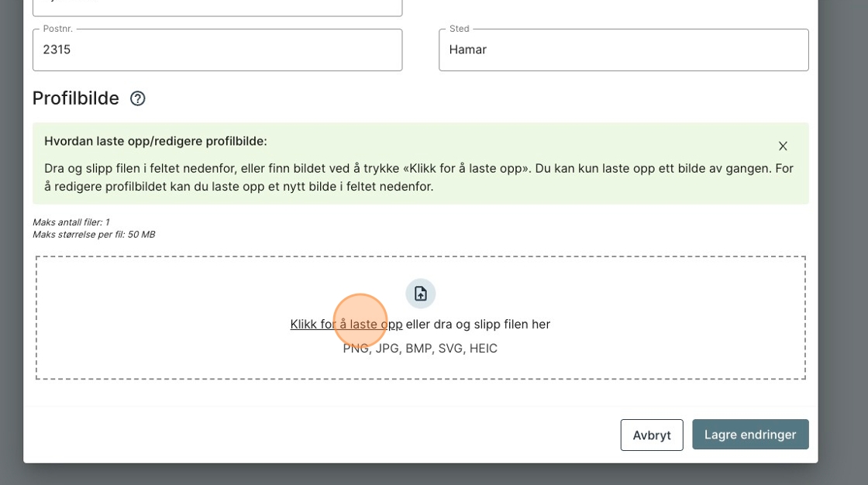Click into the Sted field showing Hamar
The height and width of the screenshot is (485, 868).
click(623, 50)
